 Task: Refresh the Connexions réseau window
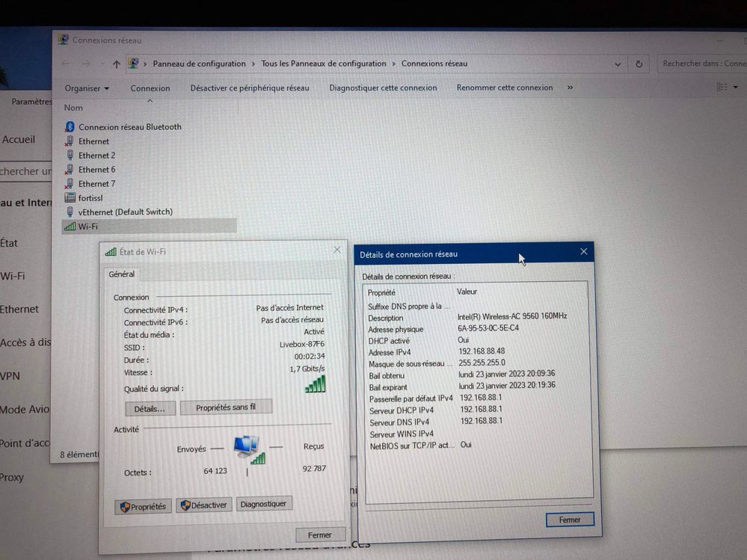pos(639,64)
